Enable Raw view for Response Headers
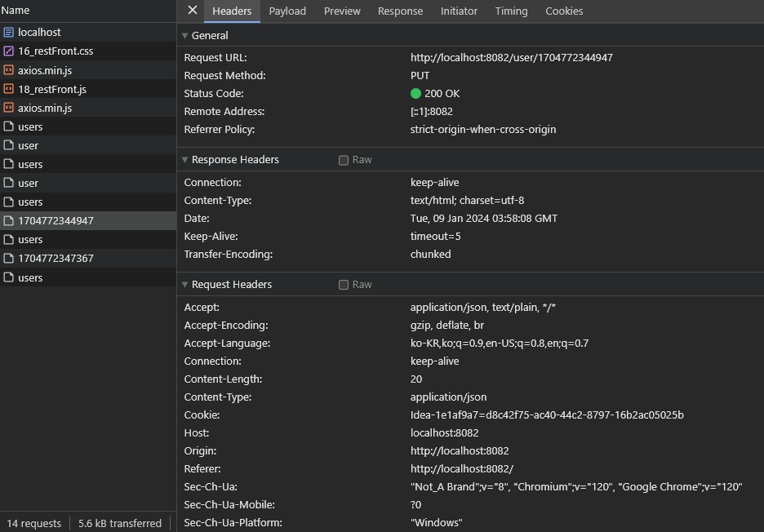The image size is (764, 532). pos(344,160)
